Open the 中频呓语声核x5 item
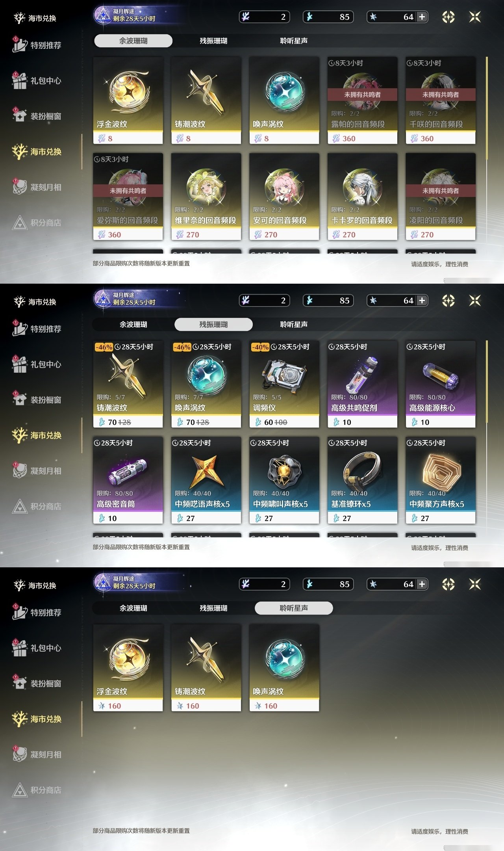The image size is (504, 851). coord(206,480)
